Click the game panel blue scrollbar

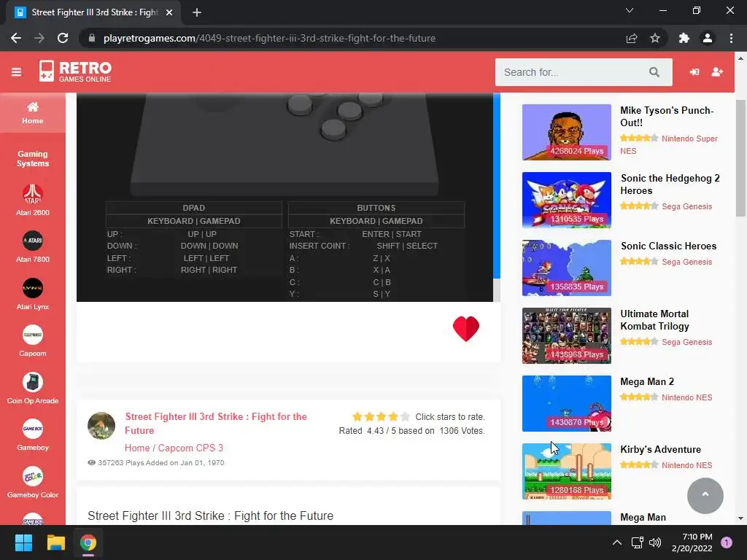(x=496, y=186)
